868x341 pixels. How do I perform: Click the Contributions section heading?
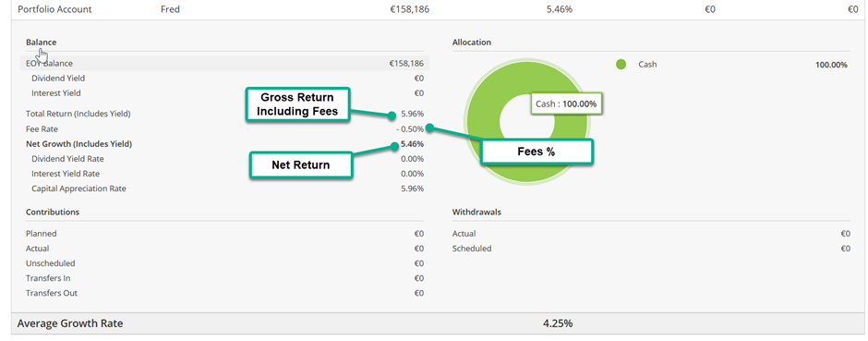point(53,212)
